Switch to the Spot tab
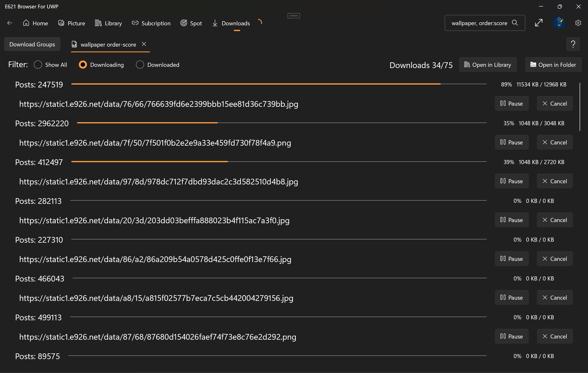This screenshot has width=588, height=373. [x=191, y=23]
